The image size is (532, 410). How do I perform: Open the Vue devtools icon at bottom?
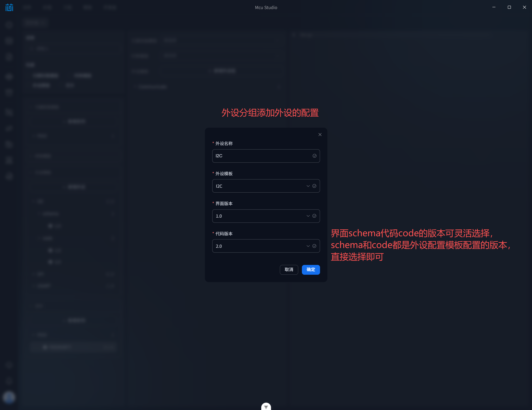pyautogui.click(x=266, y=407)
